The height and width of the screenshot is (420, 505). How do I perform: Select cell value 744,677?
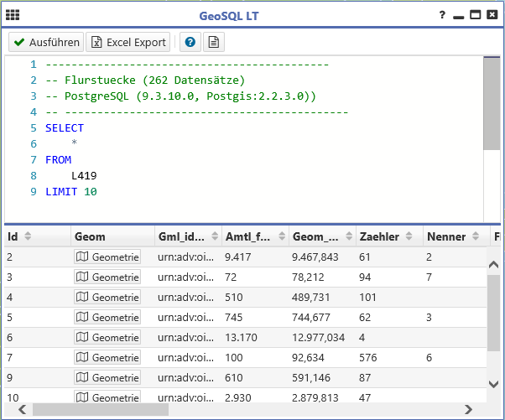tap(310, 318)
